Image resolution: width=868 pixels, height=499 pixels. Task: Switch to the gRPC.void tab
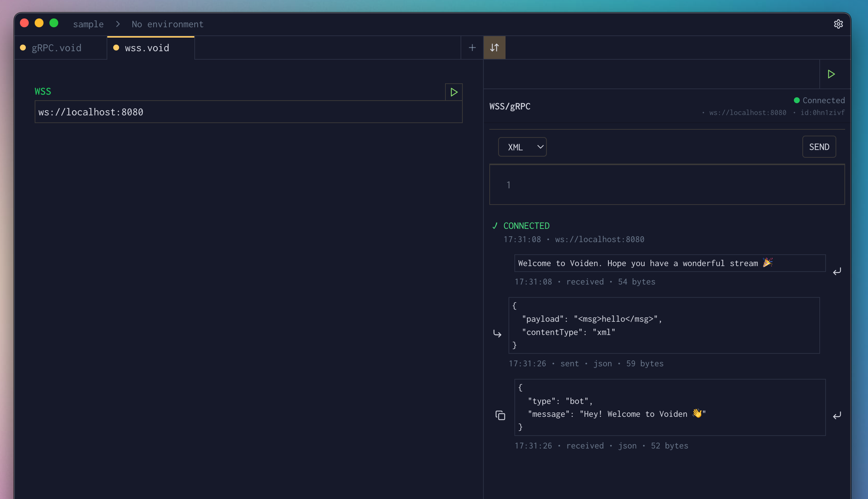[x=56, y=48]
